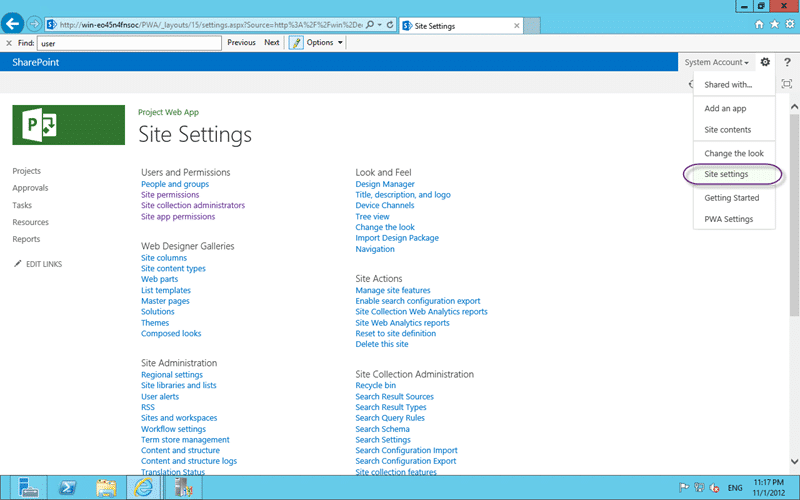Click the Action Center flag tray icon
Viewport: 800px width, 500px height.
684,488
